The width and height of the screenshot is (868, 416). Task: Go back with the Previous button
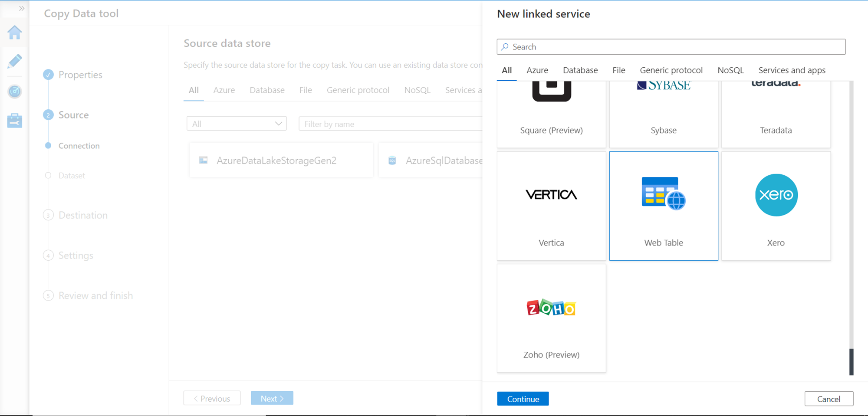tap(212, 398)
